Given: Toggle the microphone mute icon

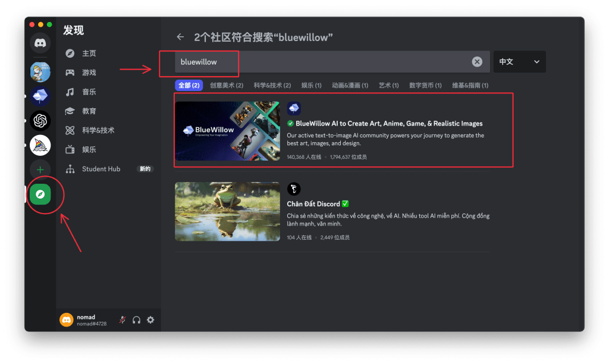Looking at the screenshot, I should (x=123, y=320).
